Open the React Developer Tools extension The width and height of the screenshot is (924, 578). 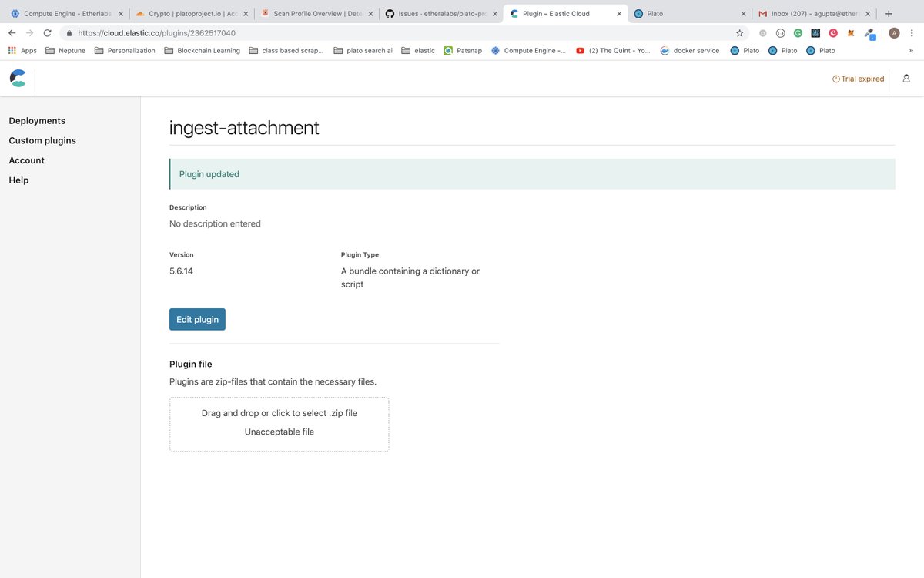point(815,33)
